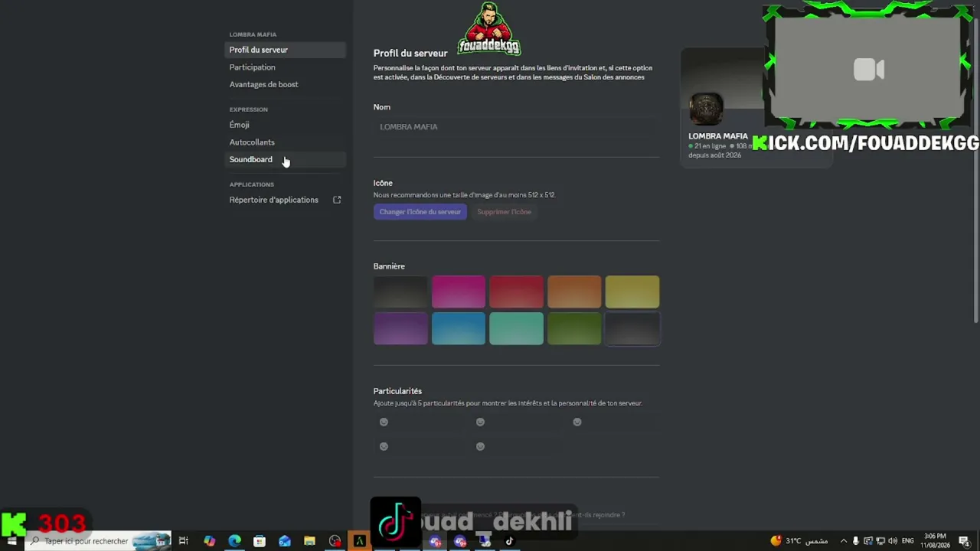Screen dimensions: 980x551
Task: Select Autocollants in the sidebar
Action: point(286,142)
